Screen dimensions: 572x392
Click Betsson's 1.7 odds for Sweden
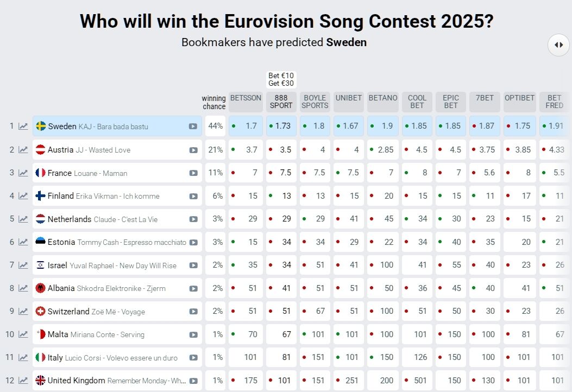tap(246, 126)
